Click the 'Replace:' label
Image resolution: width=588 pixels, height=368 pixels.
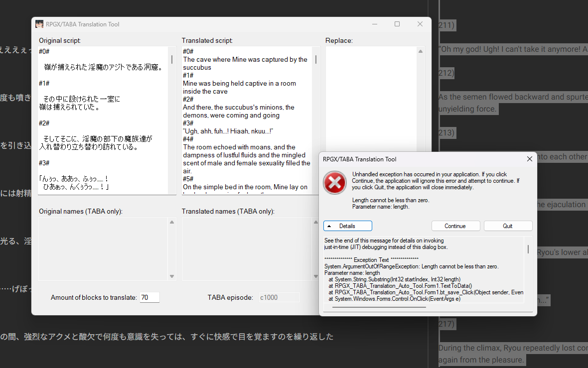click(339, 40)
